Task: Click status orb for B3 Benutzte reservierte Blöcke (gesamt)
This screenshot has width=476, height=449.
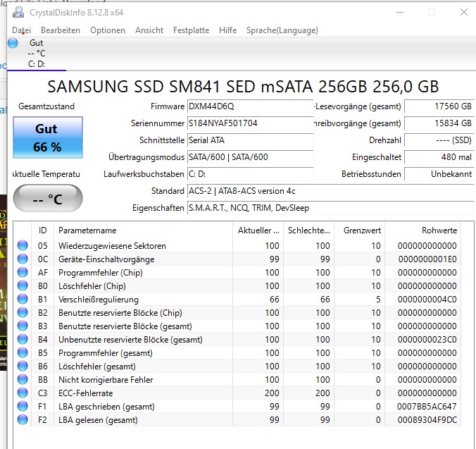Action: point(23,326)
